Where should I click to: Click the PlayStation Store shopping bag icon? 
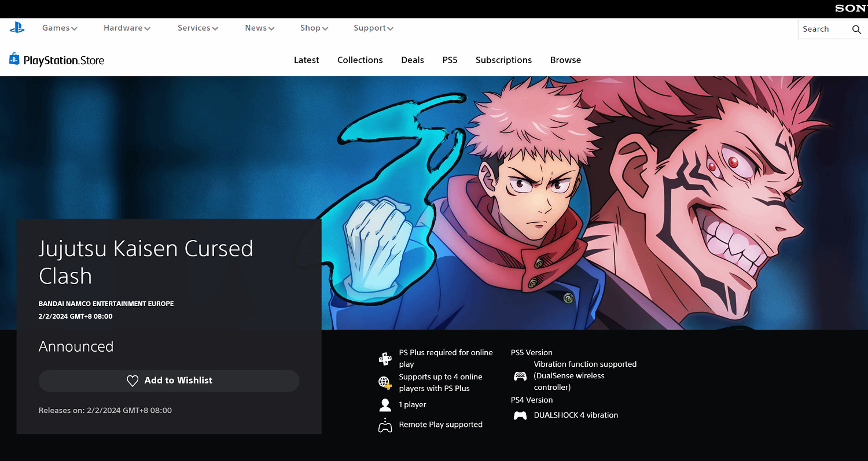[x=14, y=59]
